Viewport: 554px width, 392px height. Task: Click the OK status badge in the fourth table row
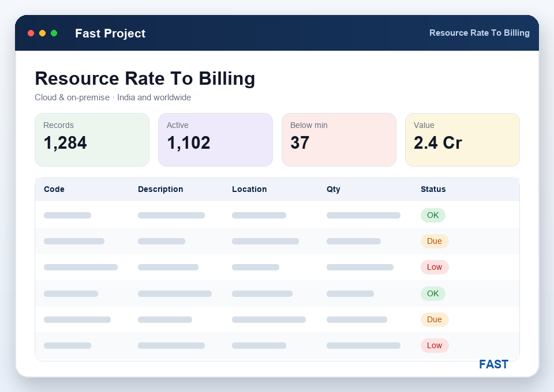point(433,293)
